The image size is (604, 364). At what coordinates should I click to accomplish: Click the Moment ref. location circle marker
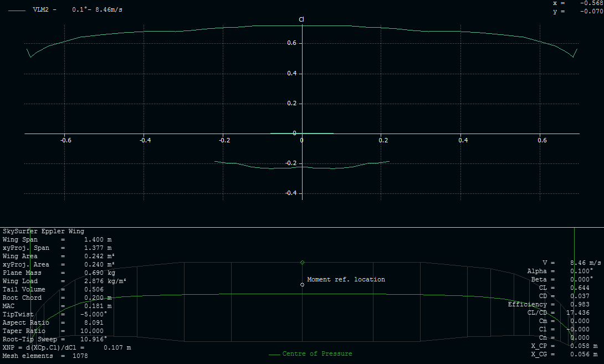coord(302,285)
